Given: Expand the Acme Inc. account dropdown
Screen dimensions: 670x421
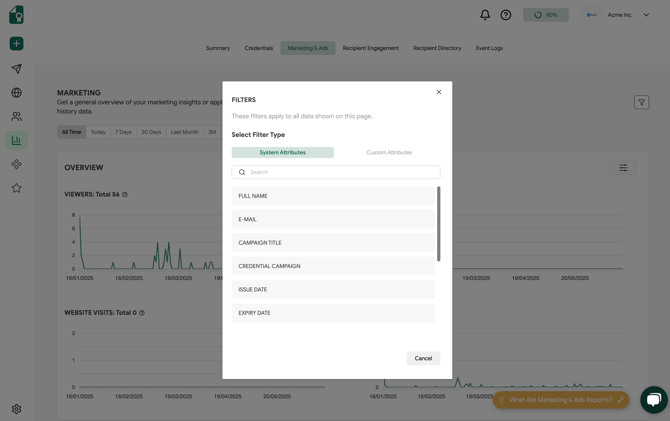Looking at the screenshot, I should [646, 15].
